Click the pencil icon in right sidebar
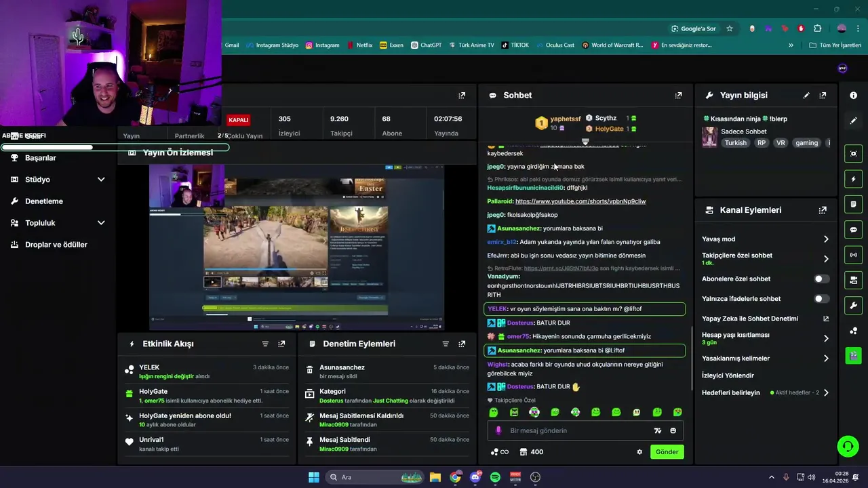Screen dimensions: 868x488 pos(853,121)
